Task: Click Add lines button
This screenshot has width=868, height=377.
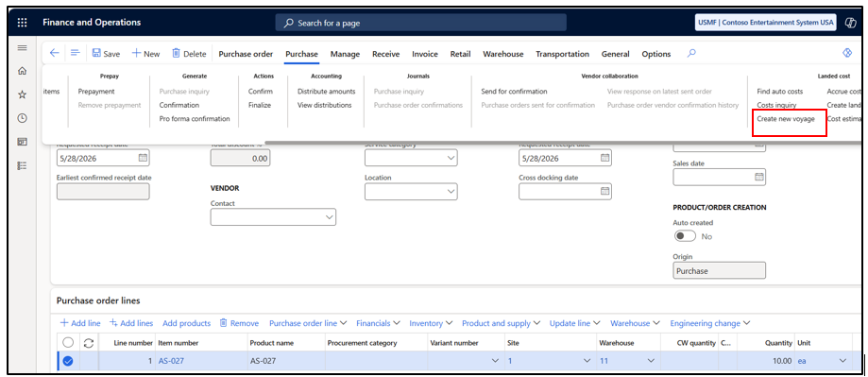Action: coord(131,323)
